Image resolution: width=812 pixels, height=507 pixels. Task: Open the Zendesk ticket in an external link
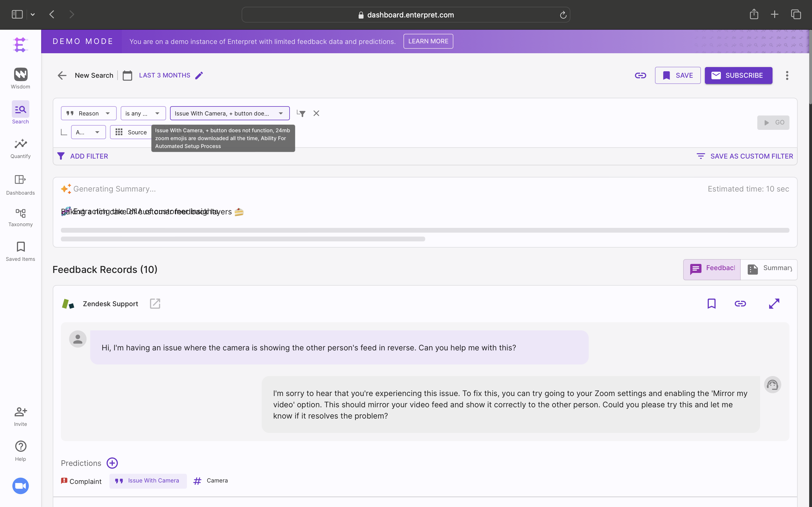(155, 304)
